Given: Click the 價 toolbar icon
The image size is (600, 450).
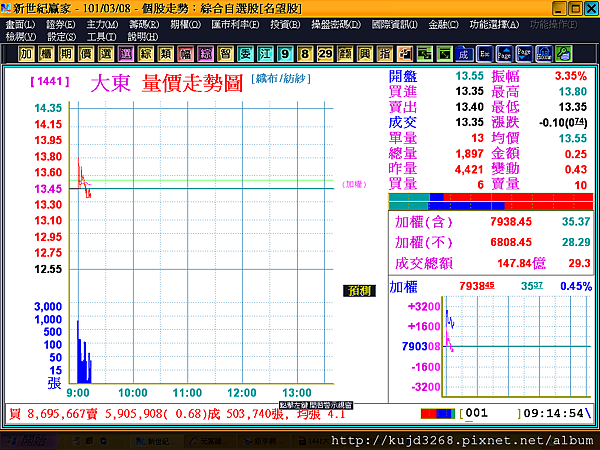Looking at the screenshot, I should coord(86,54).
